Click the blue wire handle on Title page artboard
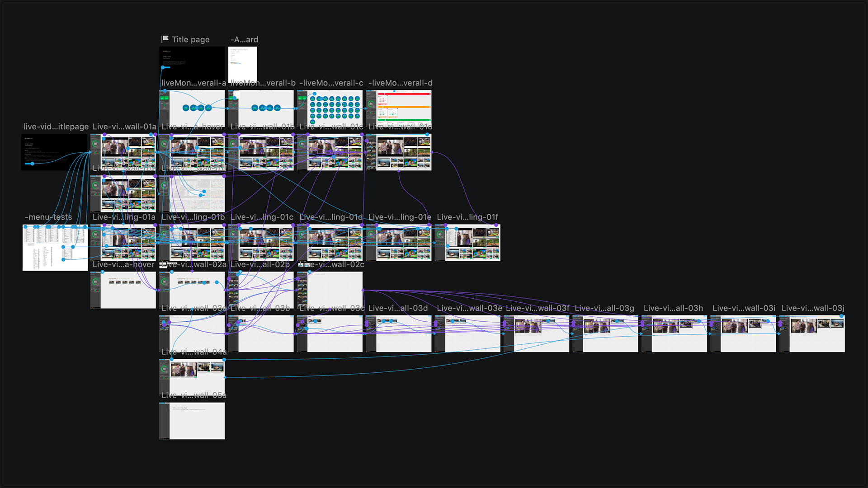 (x=163, y=68)
